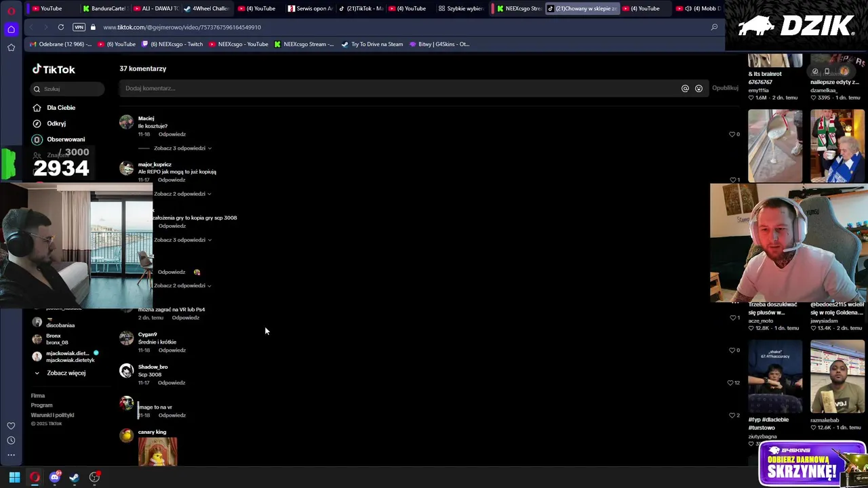
Task: Open Discord from the taskbar
Action: [55, 478]
